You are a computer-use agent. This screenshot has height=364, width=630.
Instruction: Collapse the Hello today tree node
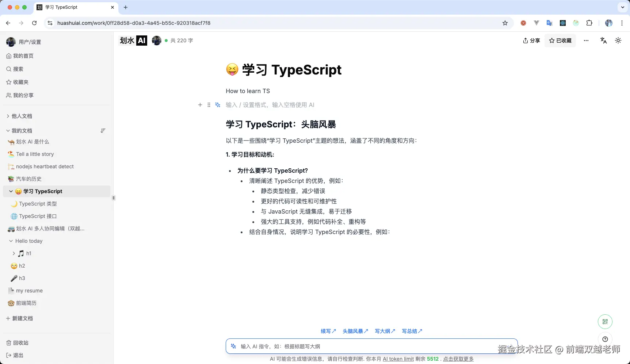click(x=11, y=241)
